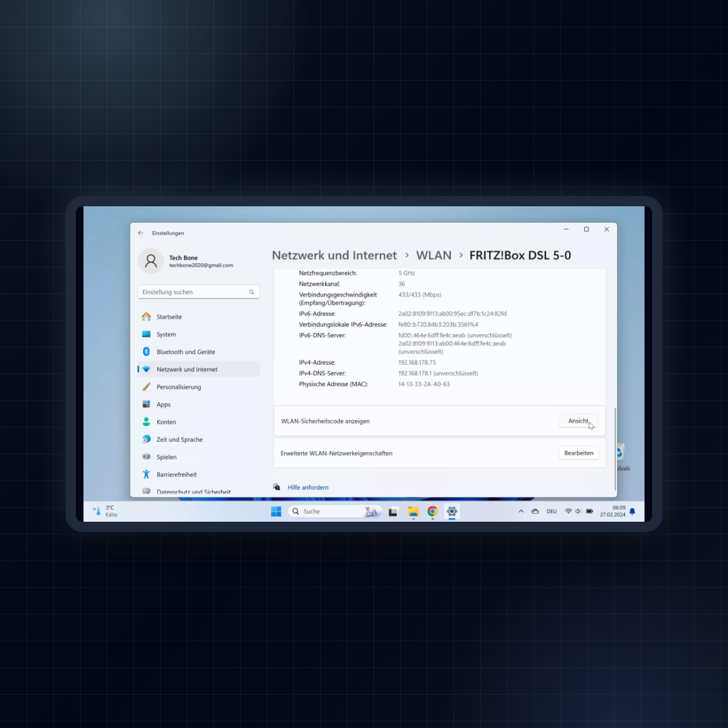Click the Settings gear on taskbar
This screenshot has width=728, height=728.
tap(452, 511)
